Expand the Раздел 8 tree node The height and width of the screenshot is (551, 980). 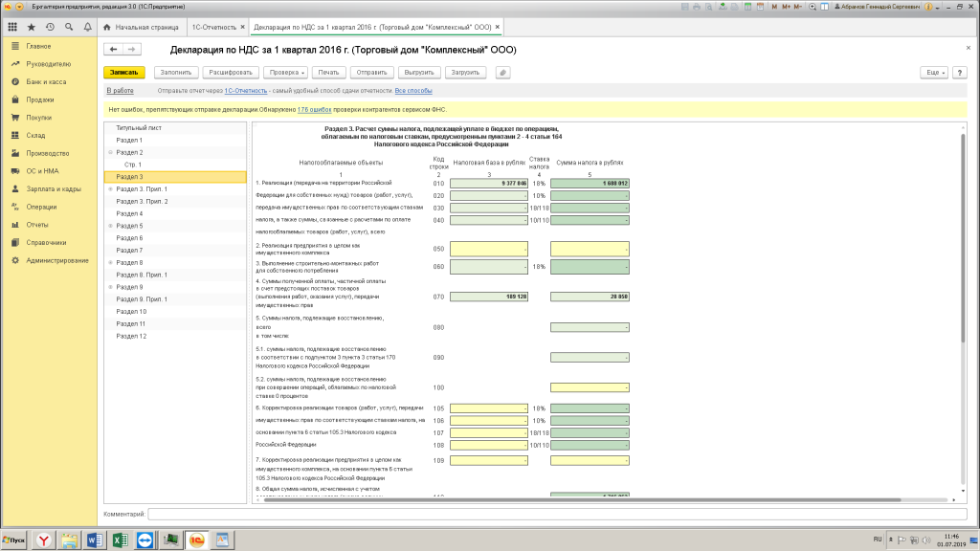111,263
